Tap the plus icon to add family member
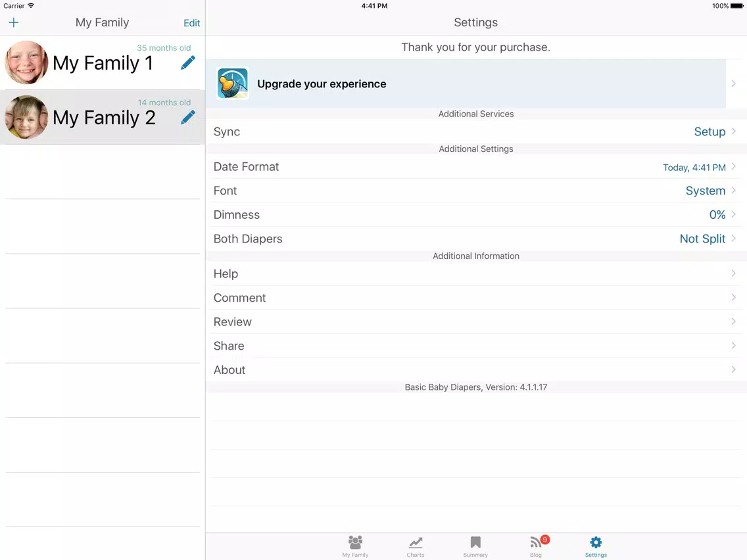The width and height of the screenshot is (747, 560). coord(14,22)
